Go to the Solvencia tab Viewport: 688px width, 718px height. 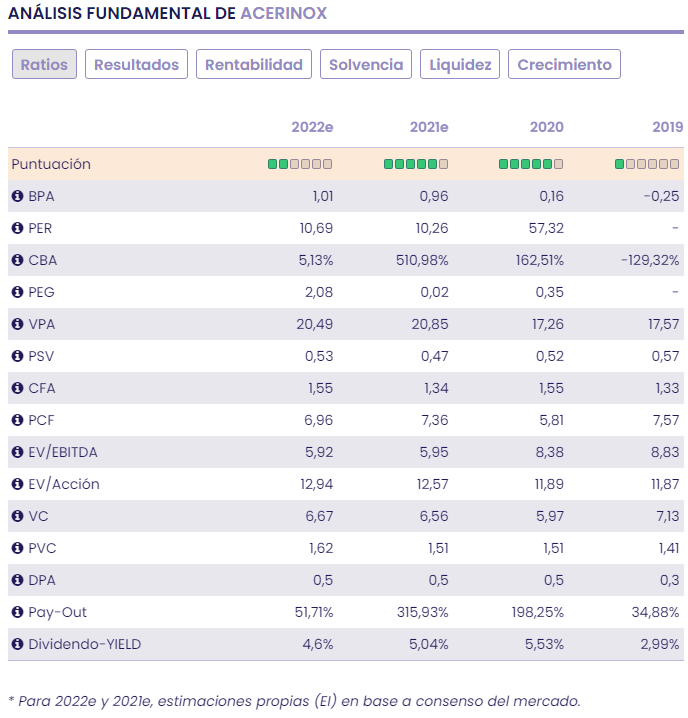(x=366, y=64)
